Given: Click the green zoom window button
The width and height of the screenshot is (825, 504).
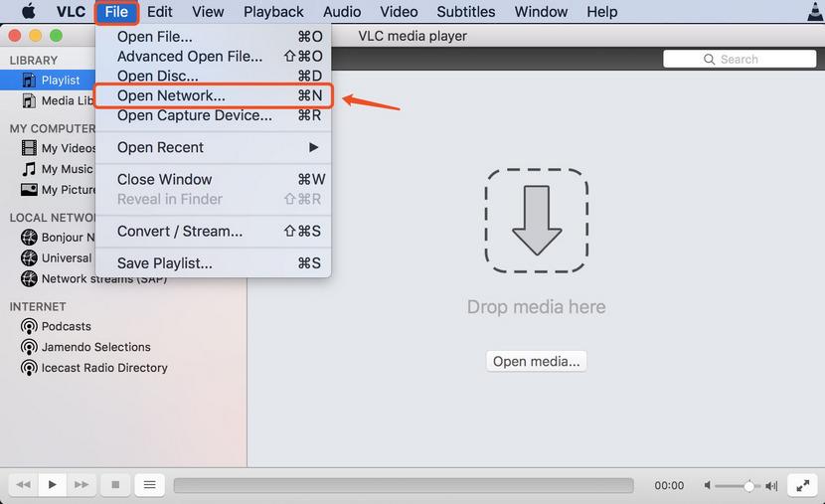Looking at the screenshot, I should [56, 36].
